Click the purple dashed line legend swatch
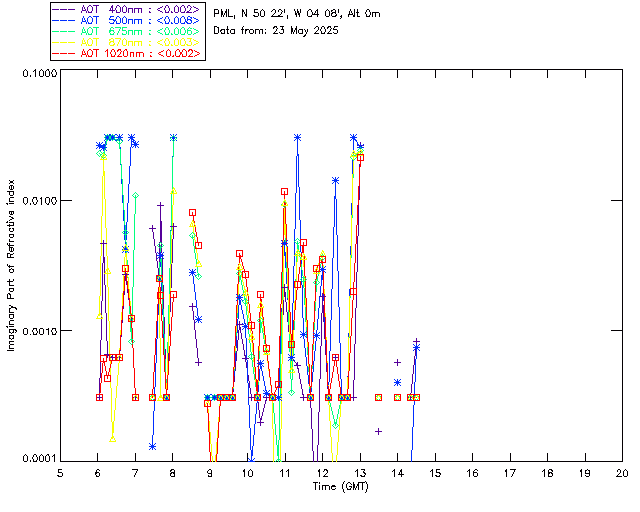This screenshot has width=640, height=512. coord(64,7)
